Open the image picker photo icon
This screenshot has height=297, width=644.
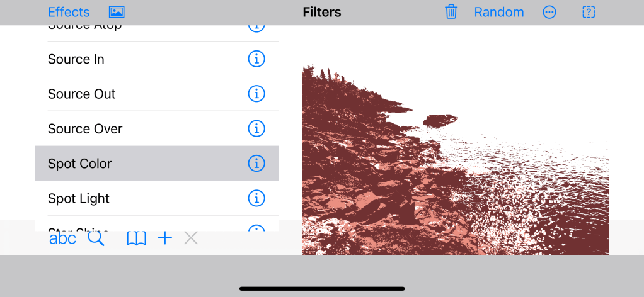(x=117, y=12)
